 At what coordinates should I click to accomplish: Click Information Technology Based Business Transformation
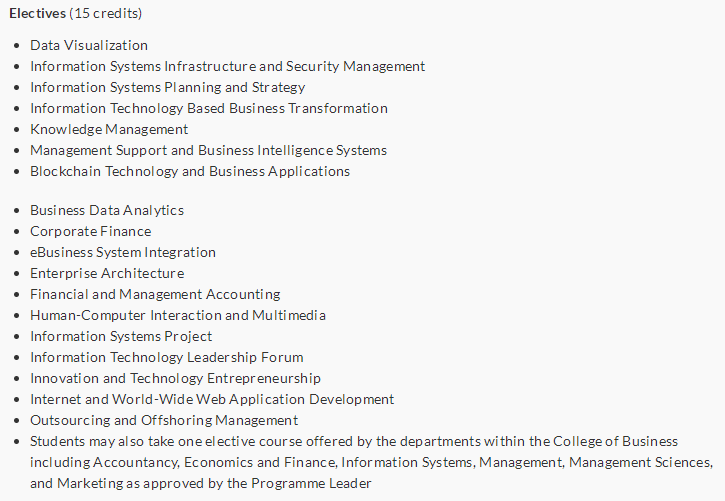tap(209, 108)
